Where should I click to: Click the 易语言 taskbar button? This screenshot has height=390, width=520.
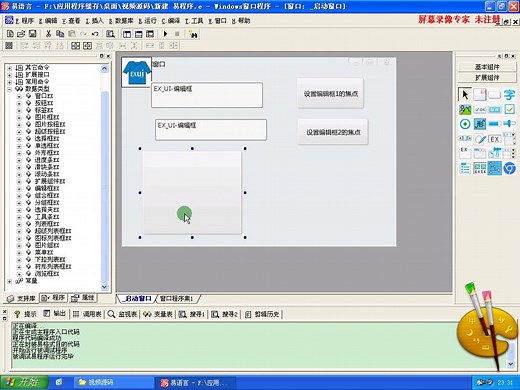(195, 383)
